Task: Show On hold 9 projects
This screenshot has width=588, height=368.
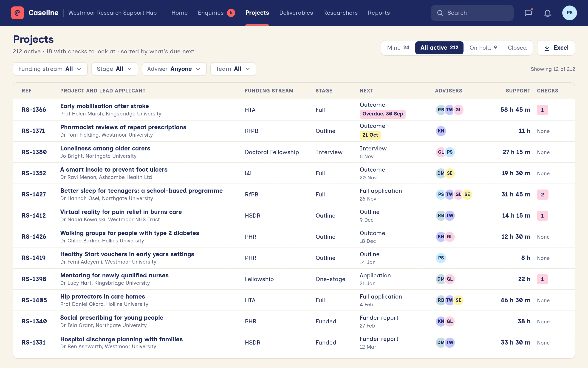Action: (483, 48)
